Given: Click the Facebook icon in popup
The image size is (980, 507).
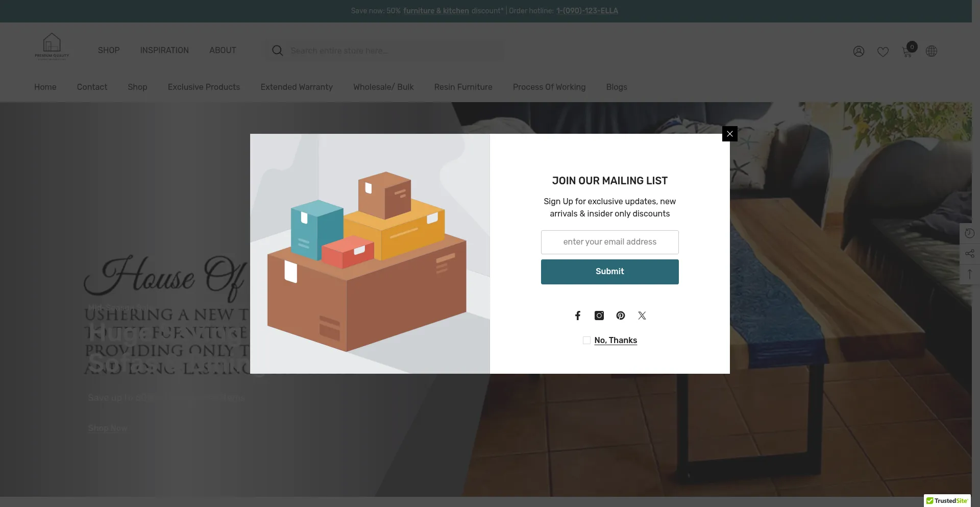Looking at the screenshot, I should [577, 316].
